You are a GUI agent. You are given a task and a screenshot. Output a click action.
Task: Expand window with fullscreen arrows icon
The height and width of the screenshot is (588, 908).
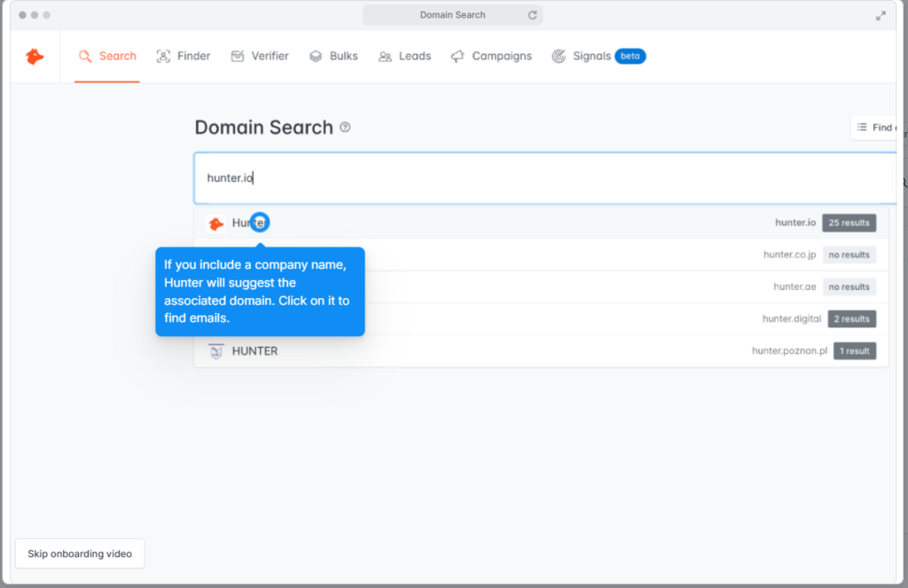881,16
